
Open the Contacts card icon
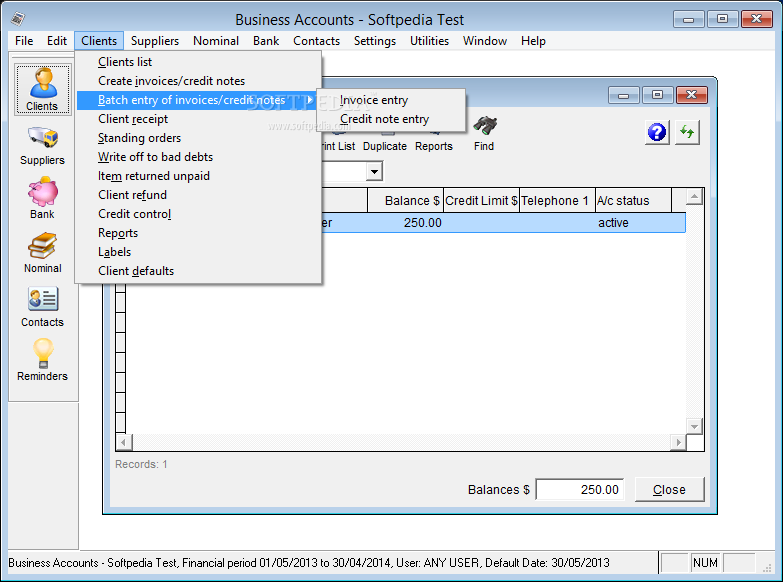click(42, 307)
